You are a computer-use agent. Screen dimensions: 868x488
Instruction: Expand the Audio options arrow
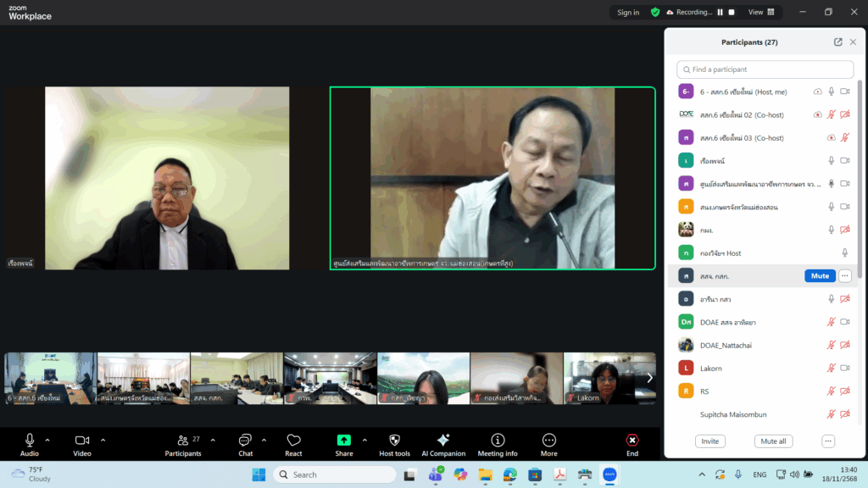click(x=47, y=440)
